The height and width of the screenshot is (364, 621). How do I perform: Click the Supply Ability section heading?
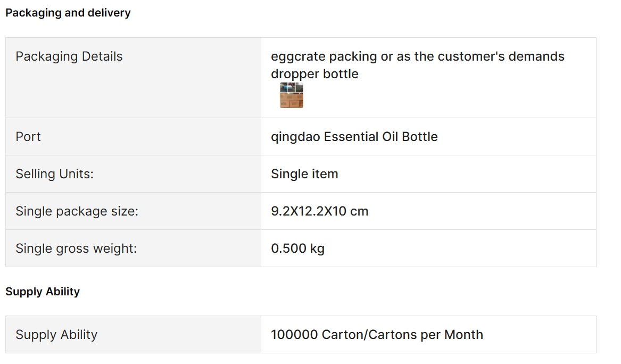click(43, 292)
